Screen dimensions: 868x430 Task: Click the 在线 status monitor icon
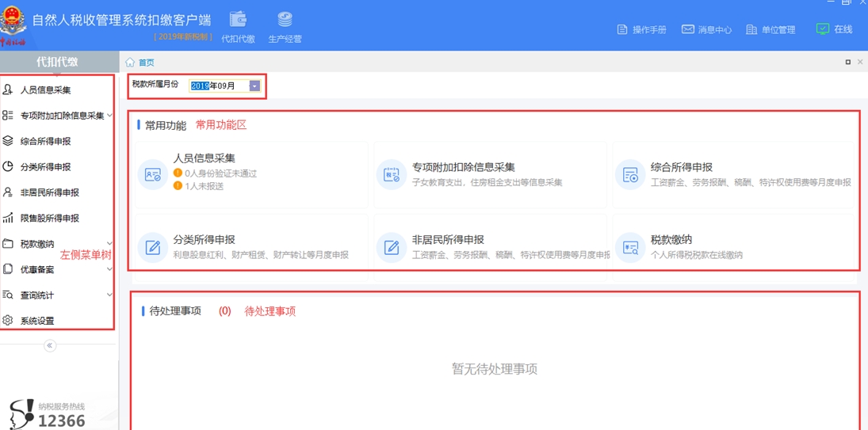(823, 29)
